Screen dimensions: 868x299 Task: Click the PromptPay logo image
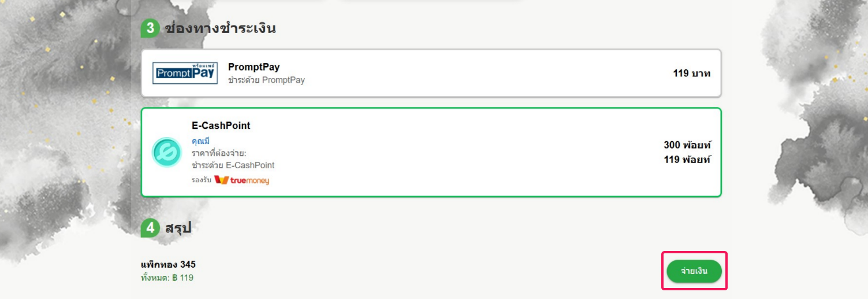(185, 73)
